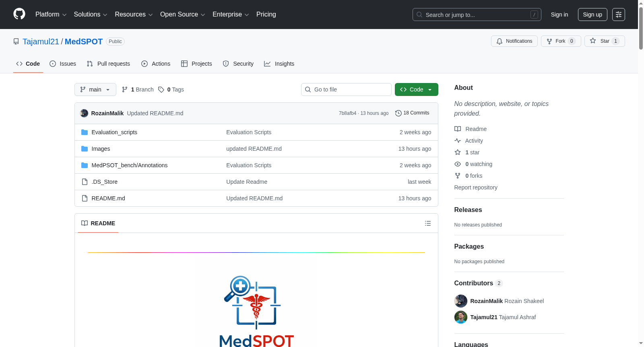This screenshot has height=347, width=644.
Task: Expand the Platform menu
Action: coord(51,15)
